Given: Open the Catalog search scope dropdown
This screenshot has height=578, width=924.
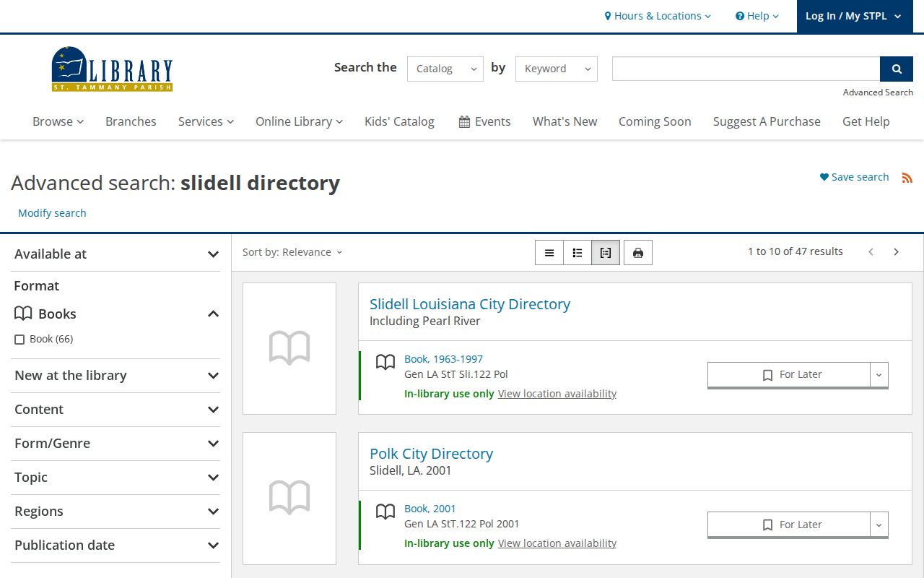Looking at the screenshot, I should coord(445,69).
